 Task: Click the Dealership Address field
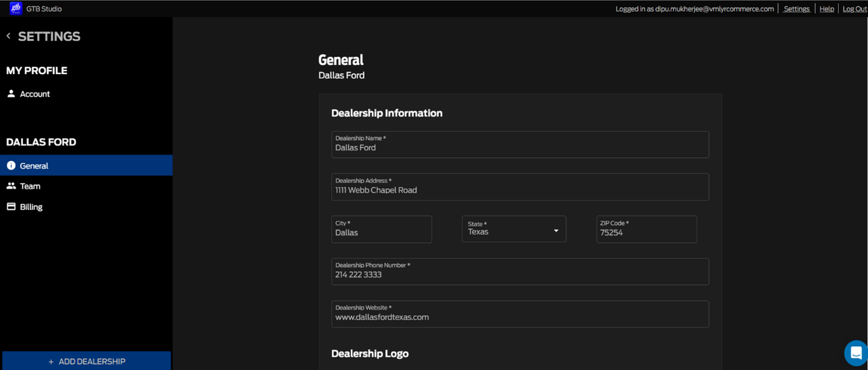click(x=520, y=187)
